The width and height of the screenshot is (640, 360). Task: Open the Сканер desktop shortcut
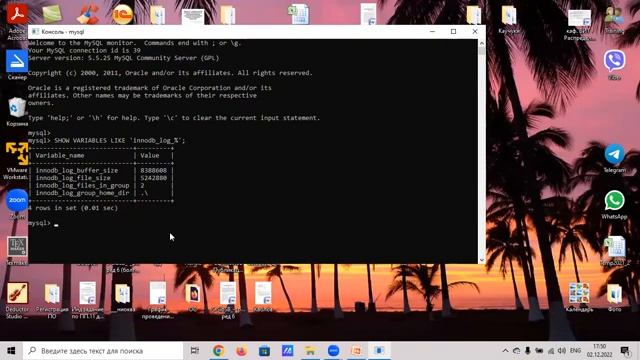(17, 62)
